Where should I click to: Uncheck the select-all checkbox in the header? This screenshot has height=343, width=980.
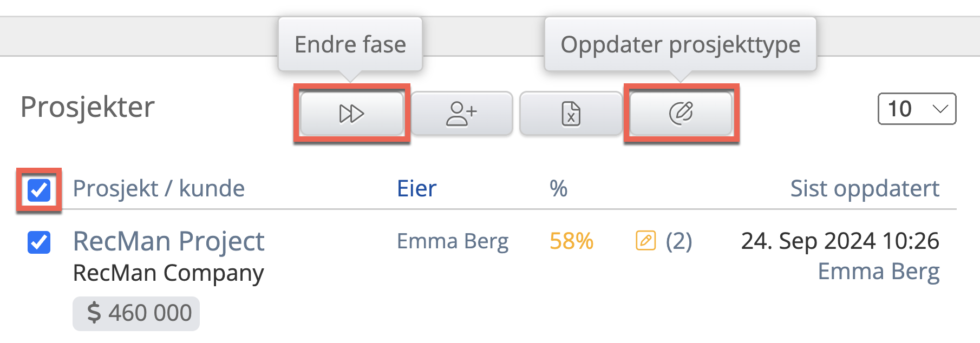pyautogui.click(x=39, y=190)
